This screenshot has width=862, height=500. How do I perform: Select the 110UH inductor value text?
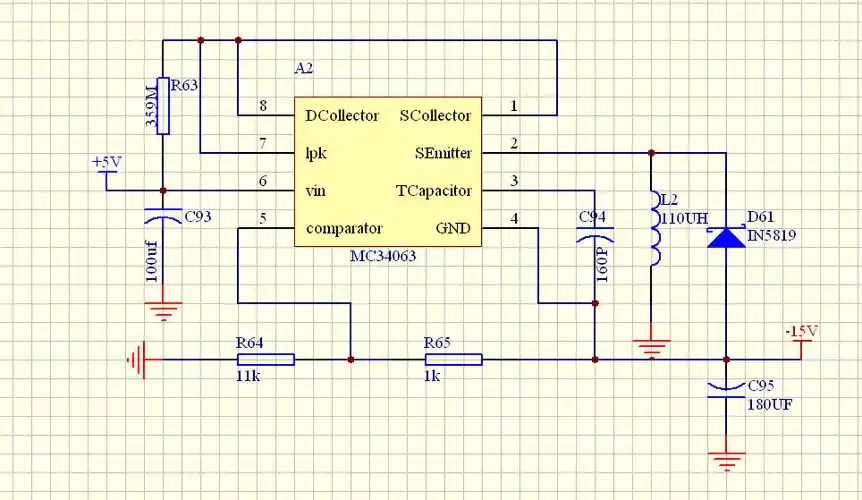click(685, 217)
